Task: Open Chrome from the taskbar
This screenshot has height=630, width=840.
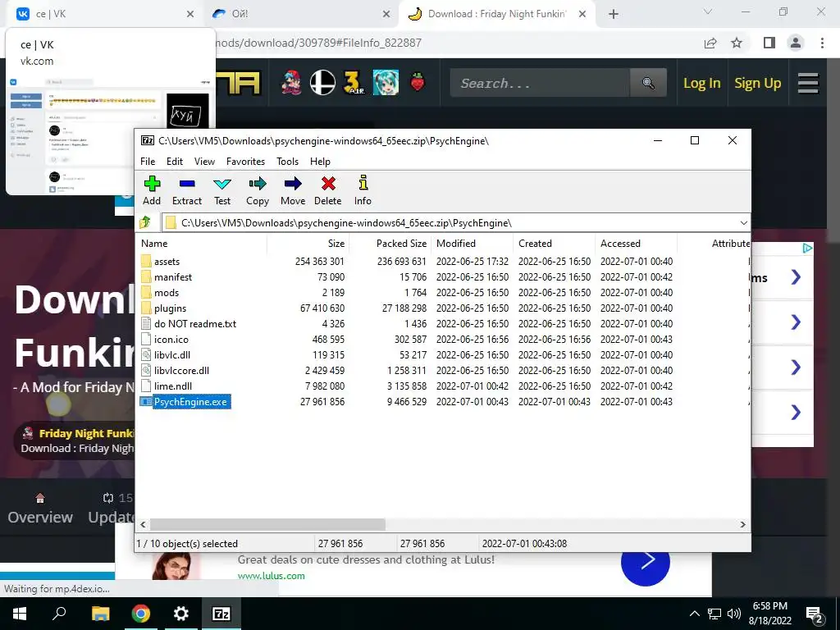Action: click(x=141, y=614)
